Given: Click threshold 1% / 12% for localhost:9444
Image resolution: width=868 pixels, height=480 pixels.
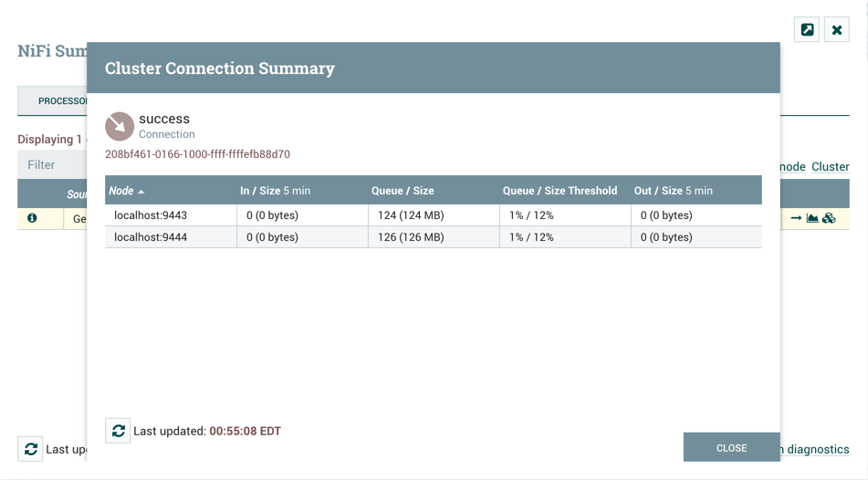Looking at the screenshot, I should click(531, 237).
